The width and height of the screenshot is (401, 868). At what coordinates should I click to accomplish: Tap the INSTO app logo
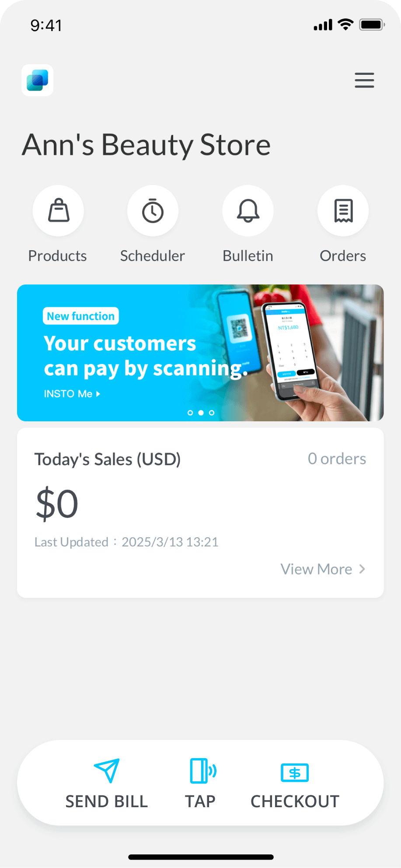point(38,80)
